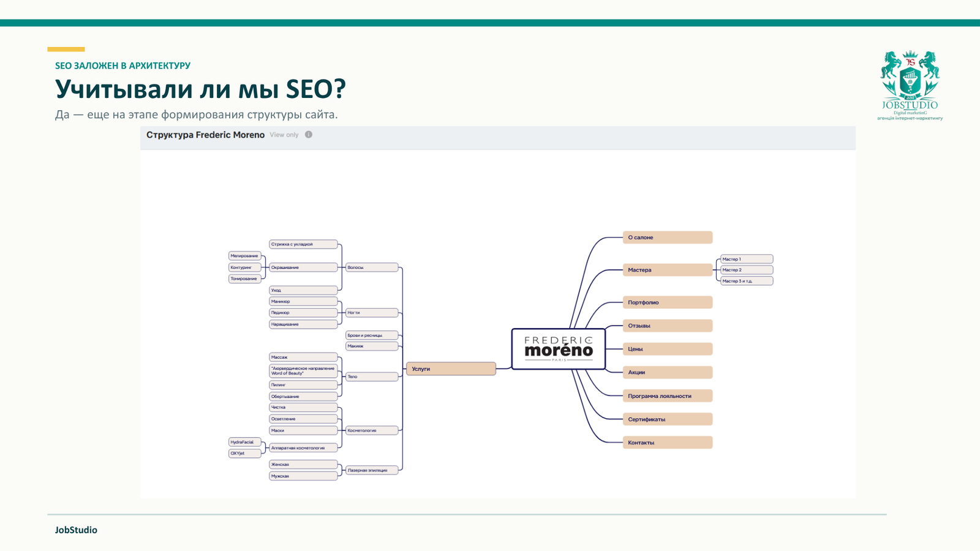Viewport: 980px width, 551px height.
Task: Select the Отзывы node
Action: (668, 326)
